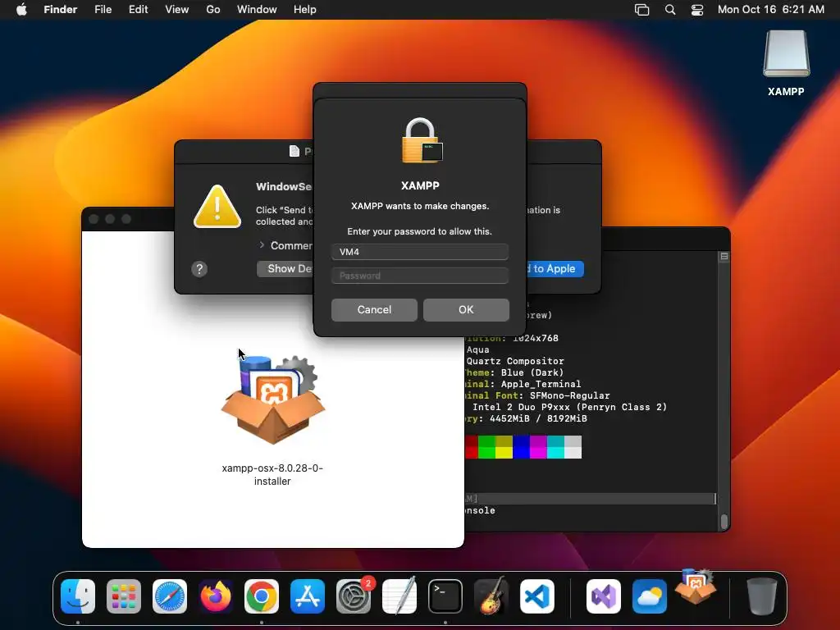The height and width of the screenshot is (630, 840).
Task: Click the help question mark button
Action: 199,269
